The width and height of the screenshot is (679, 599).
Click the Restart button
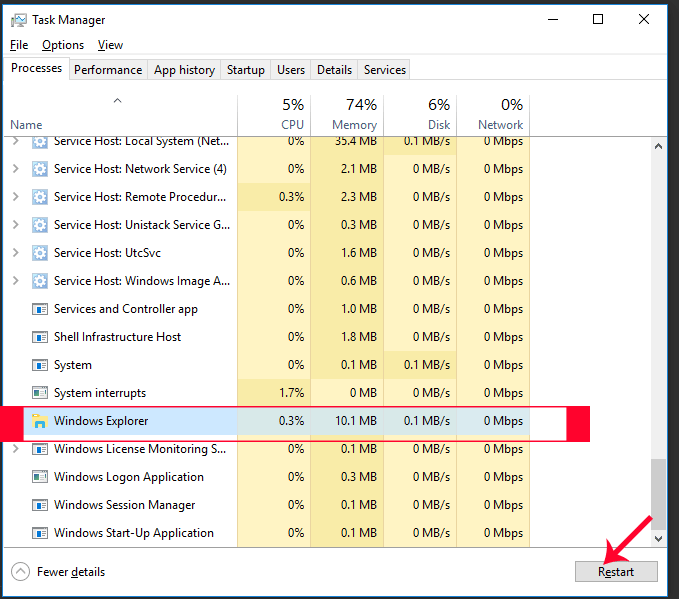pyautogui.click(x=616, y=572)
